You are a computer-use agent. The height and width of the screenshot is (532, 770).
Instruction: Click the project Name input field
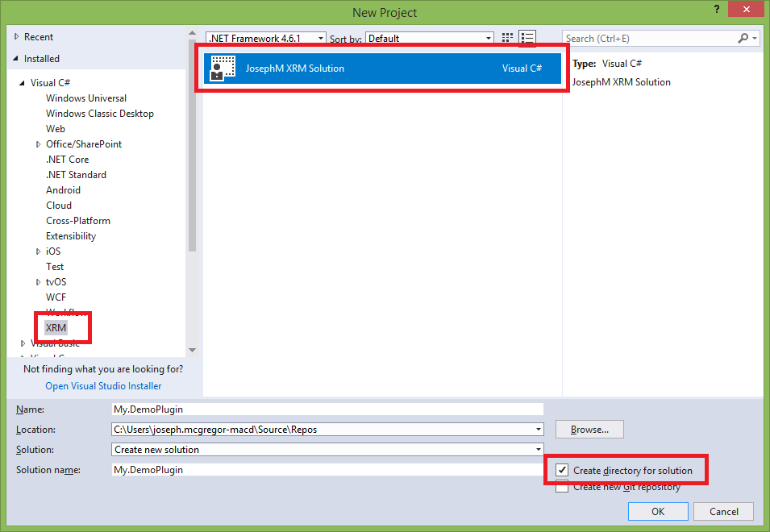click(x=327, y=409)
